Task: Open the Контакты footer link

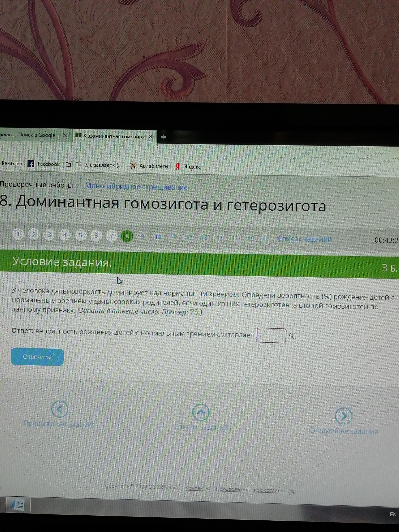Action: tap(197, 488)
